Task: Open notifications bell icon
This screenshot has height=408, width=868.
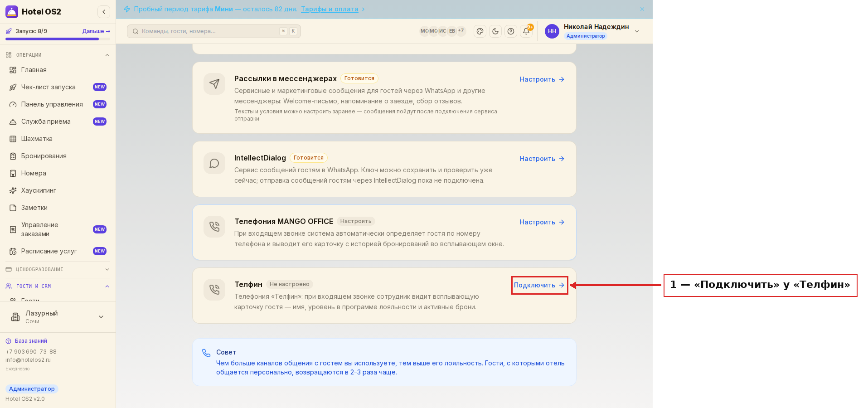Action: pyautogui.click(x=526, y=31)
